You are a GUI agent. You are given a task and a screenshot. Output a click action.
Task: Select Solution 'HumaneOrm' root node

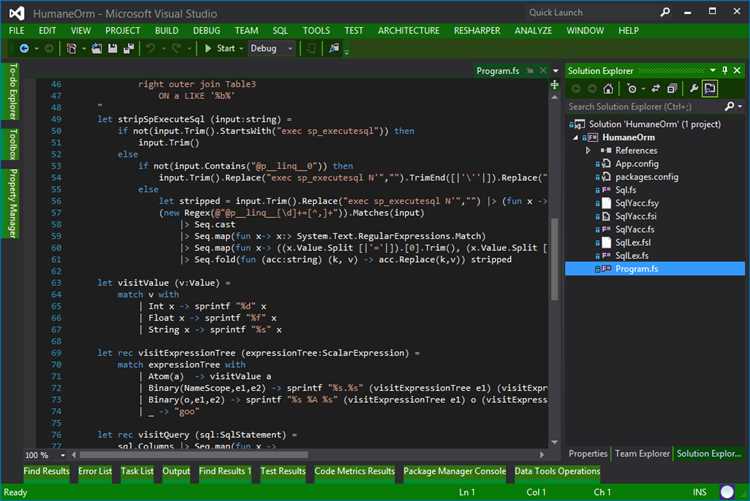click(x=654, y=124)
